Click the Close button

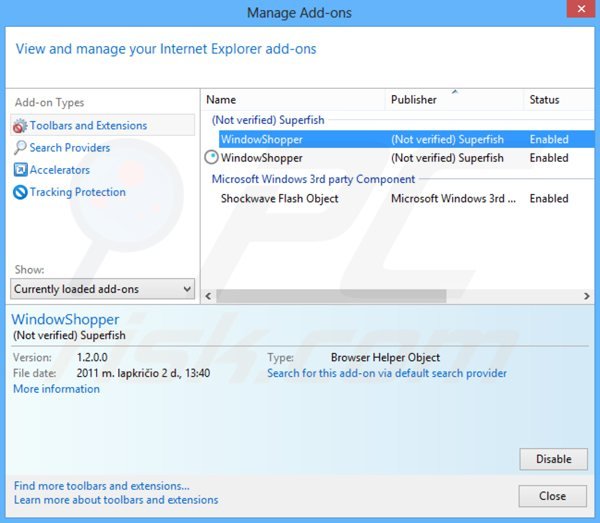[553, 496]
